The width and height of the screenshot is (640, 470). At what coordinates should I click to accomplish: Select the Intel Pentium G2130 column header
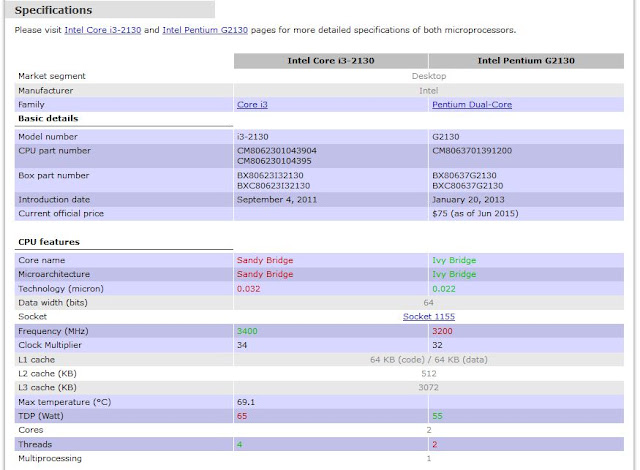click(526, 61)
